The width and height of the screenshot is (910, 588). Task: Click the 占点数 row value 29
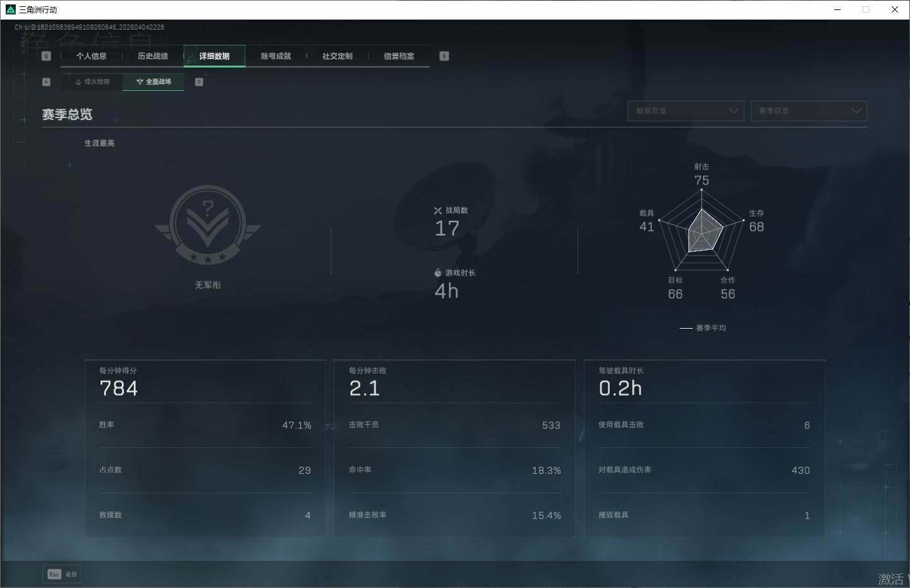pos(305,471)
